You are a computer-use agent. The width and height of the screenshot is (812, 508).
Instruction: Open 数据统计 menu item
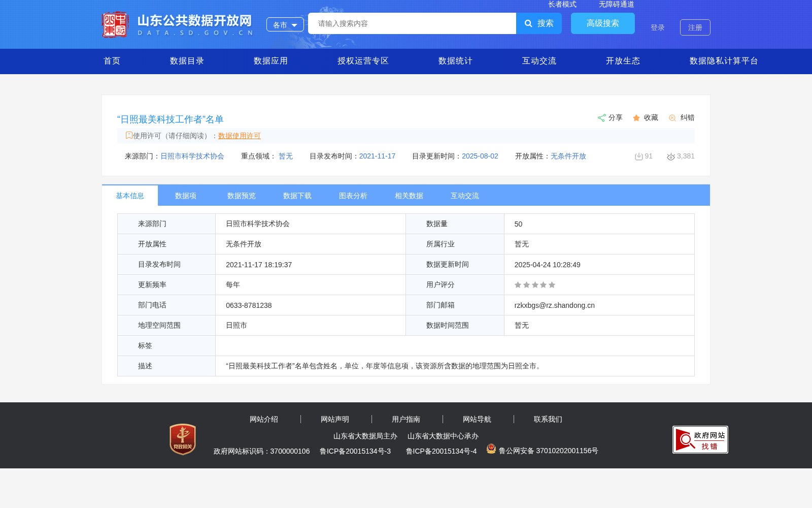[x=456, y=61]
